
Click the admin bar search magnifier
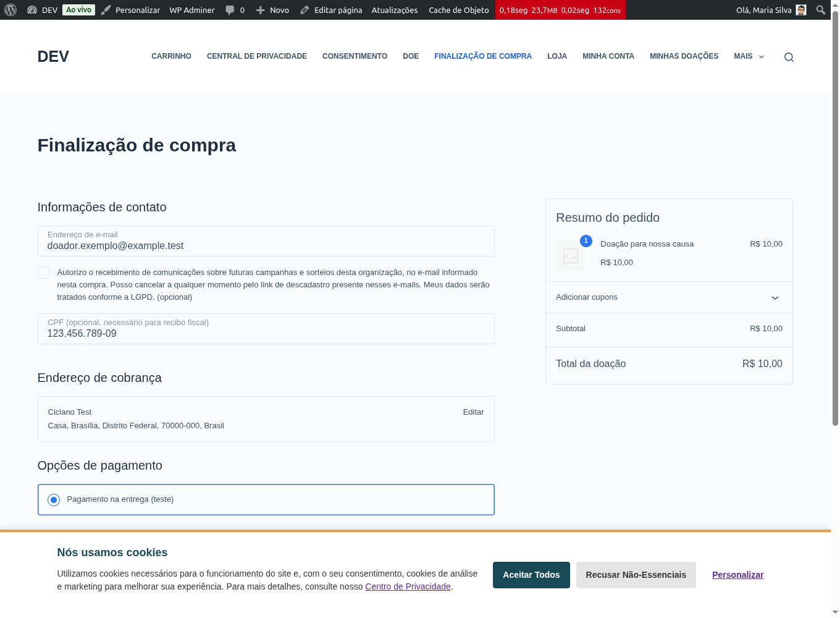[821, 10]
